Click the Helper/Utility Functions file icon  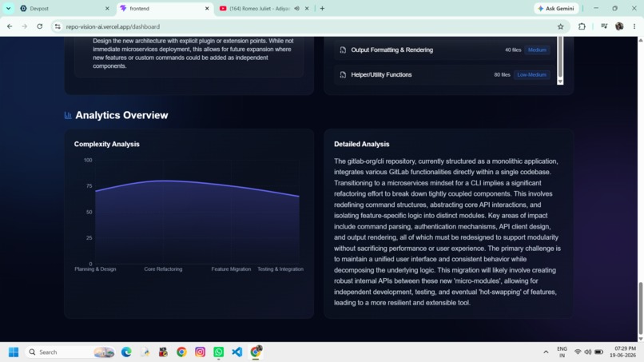click(x=343, y=75)
